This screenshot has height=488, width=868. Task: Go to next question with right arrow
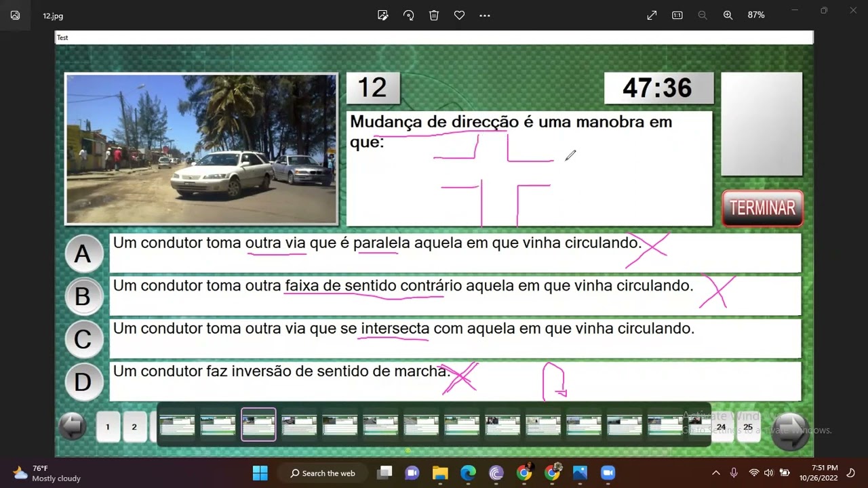pyautogui.click(x=790, y=432)
